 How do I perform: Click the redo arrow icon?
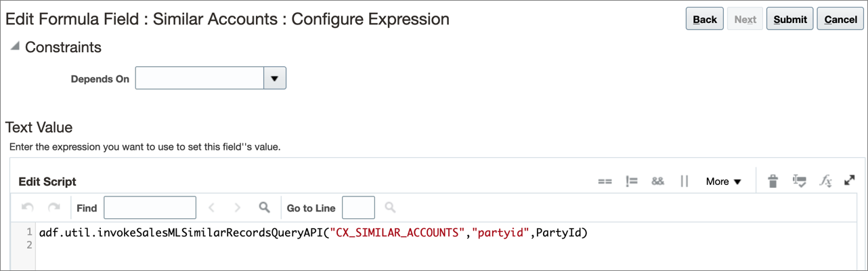coord(53,207)
